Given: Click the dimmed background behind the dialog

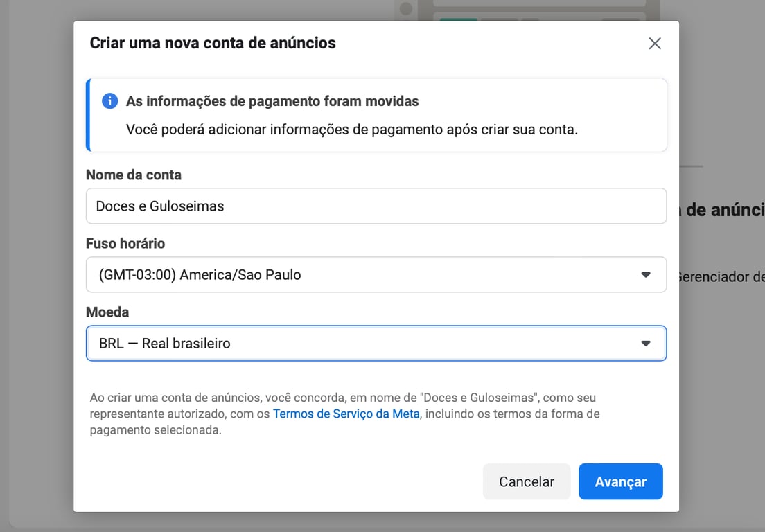Looking at the screenshot, I should coord(35,277).
